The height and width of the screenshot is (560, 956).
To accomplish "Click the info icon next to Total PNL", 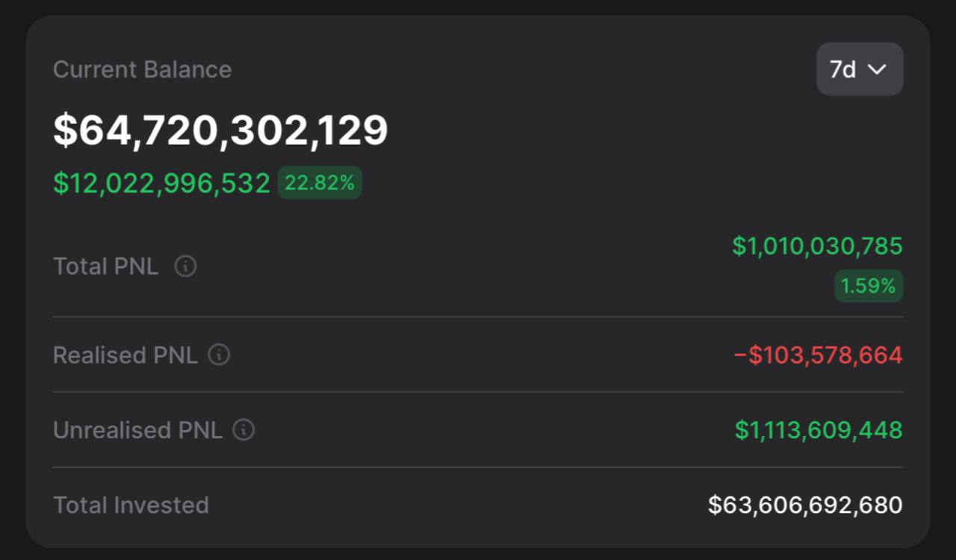I will click(185, 266).
